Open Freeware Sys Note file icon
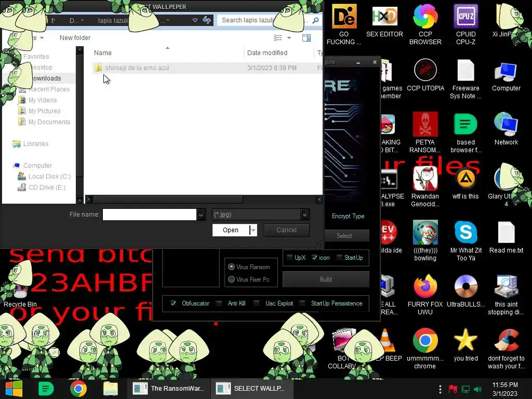This screenshot has height=399, width=532. 465,79
